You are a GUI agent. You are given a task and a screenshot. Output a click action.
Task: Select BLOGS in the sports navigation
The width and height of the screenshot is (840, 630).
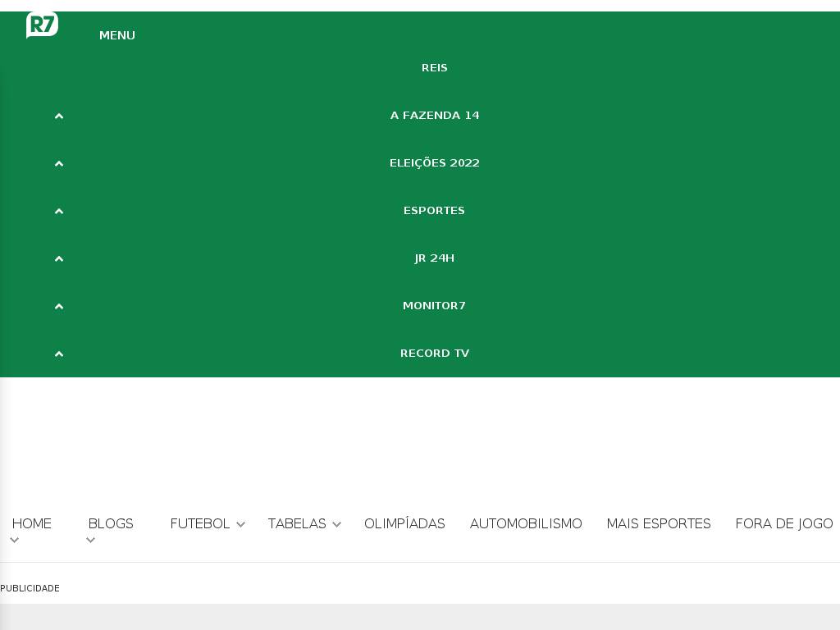pos(111,523)
